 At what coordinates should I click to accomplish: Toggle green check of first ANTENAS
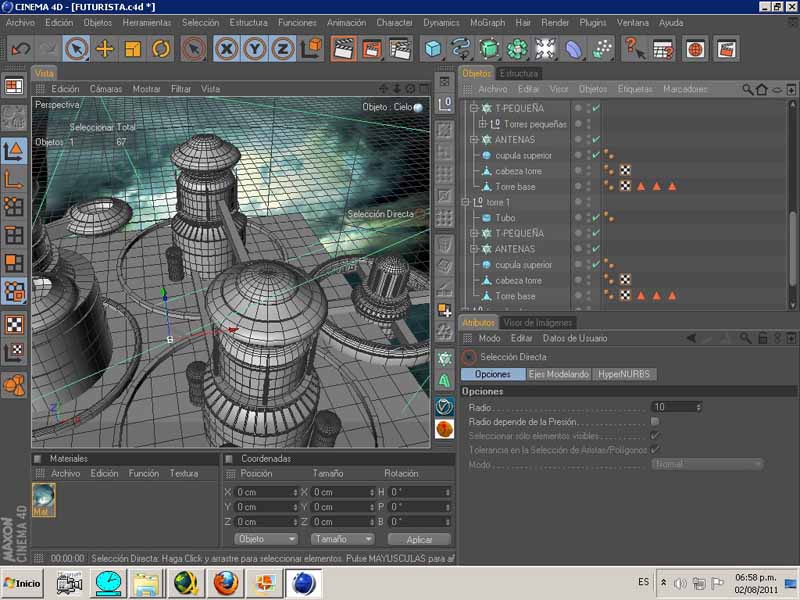click(596, 139)
